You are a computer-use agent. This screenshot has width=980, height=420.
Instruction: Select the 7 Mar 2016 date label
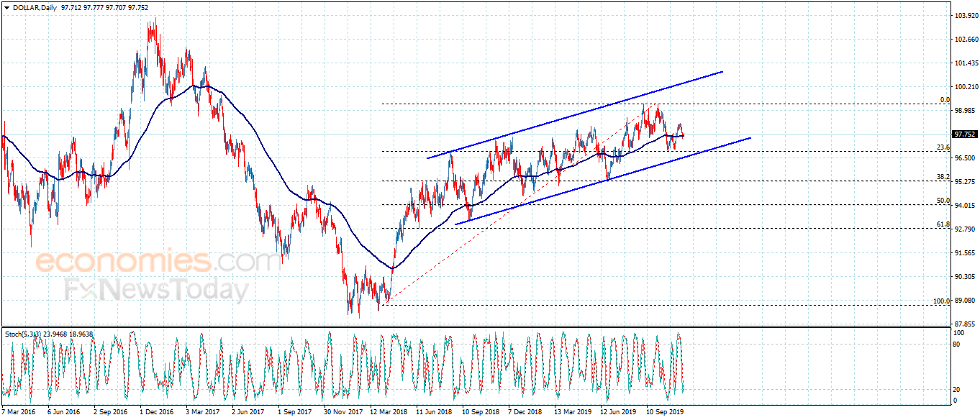point(17,413)
